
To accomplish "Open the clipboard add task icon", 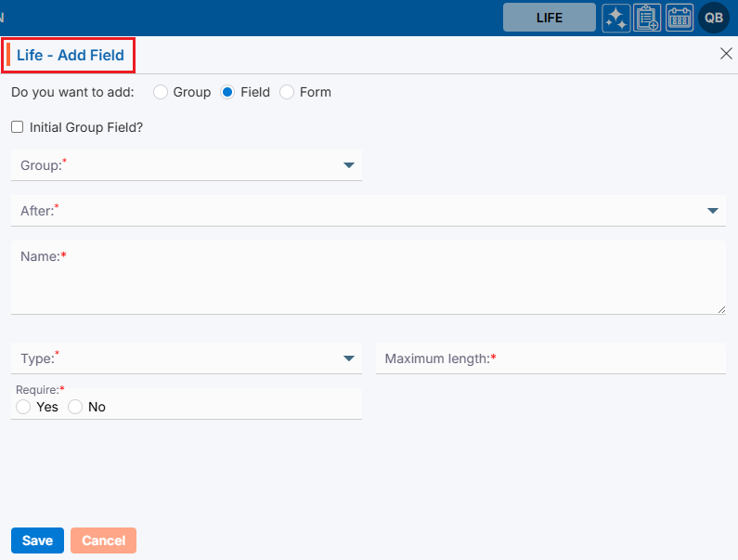I will coord(647,18).
